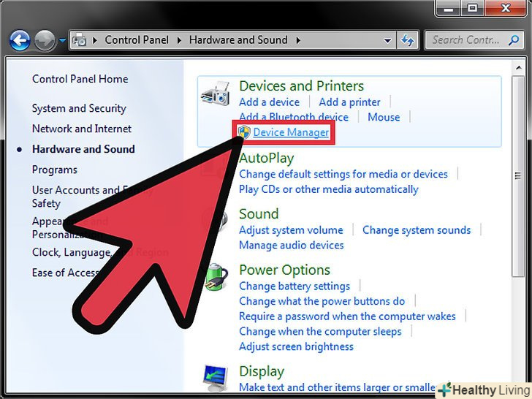The image size is (532, 399).
Task: Open Programs category in sidebar
Action: coord(55,170)
